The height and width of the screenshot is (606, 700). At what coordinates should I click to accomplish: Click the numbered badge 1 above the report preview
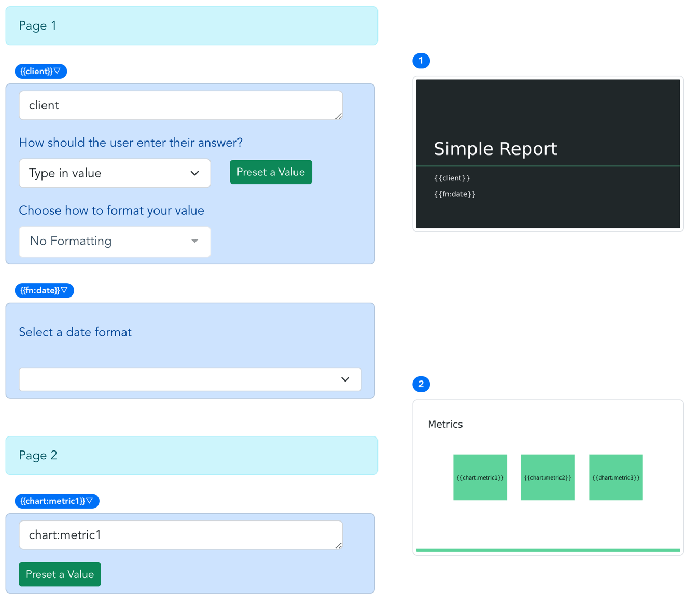[x=421, y=61]
